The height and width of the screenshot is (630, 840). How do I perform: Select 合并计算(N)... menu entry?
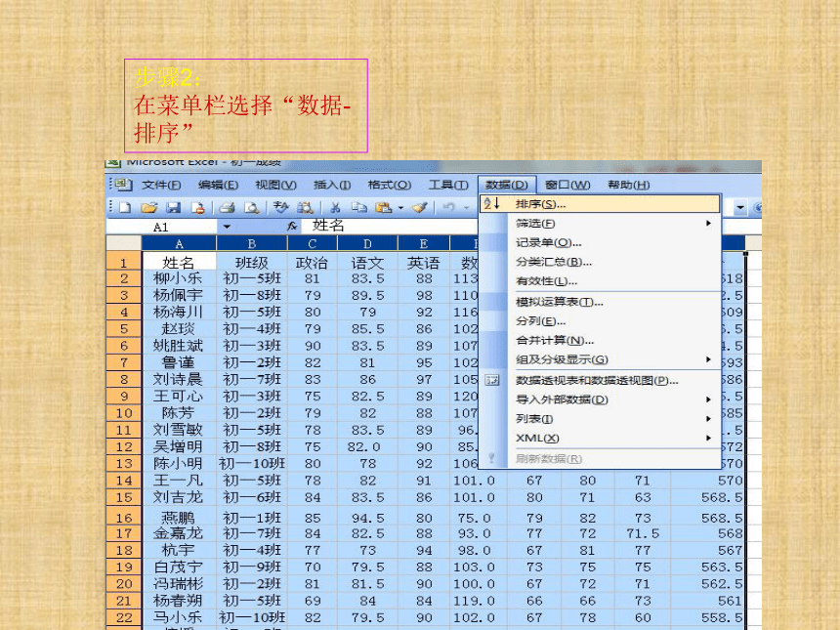point(600,340)
